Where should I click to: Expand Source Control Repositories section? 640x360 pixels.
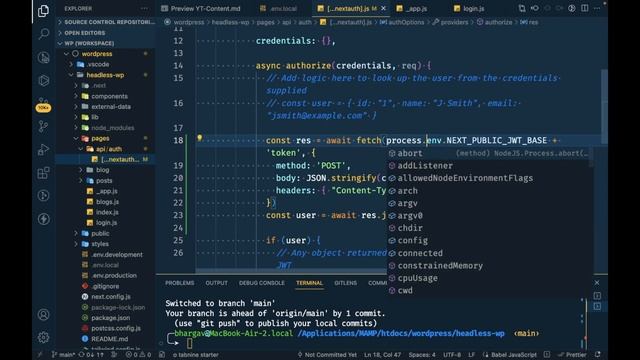[x=106, y=22]
